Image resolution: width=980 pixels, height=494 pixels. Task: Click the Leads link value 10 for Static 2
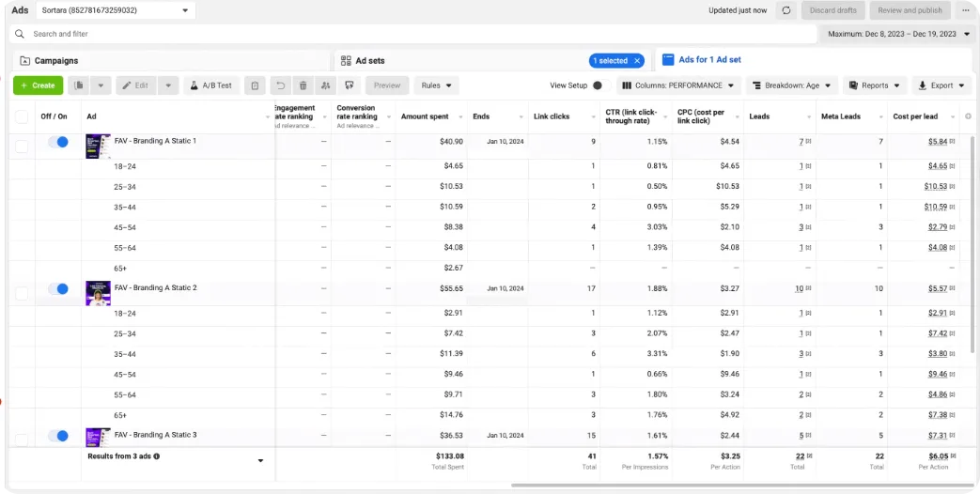point(799,288)
